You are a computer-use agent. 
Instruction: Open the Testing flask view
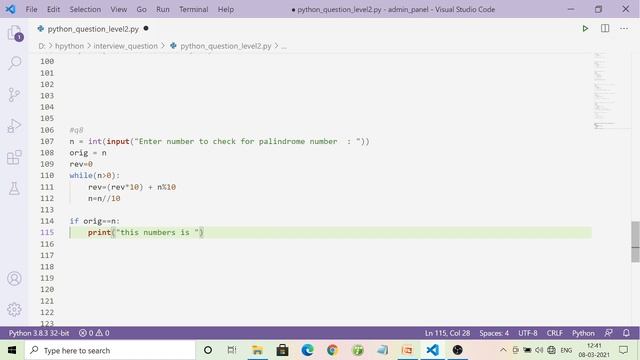pyautogui.click(x=14, y=188)
